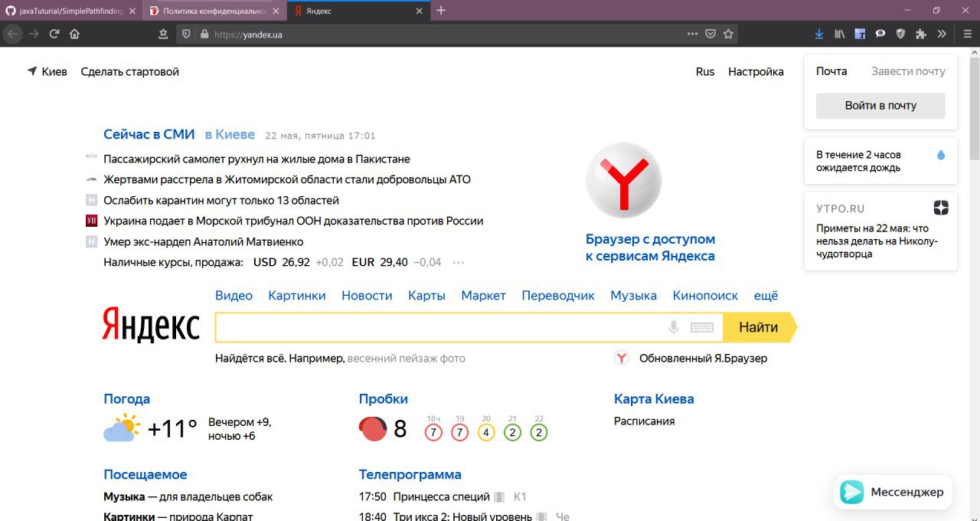
Task: Expand overflow toolbar chevron menu
Action: coord(942,34)
